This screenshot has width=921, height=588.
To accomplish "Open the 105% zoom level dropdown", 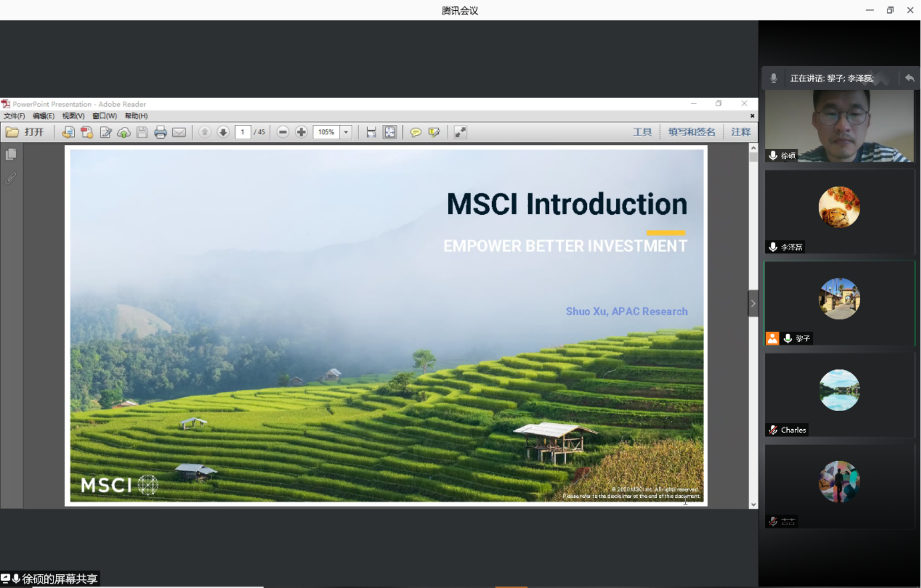I will tap(346, 132).
